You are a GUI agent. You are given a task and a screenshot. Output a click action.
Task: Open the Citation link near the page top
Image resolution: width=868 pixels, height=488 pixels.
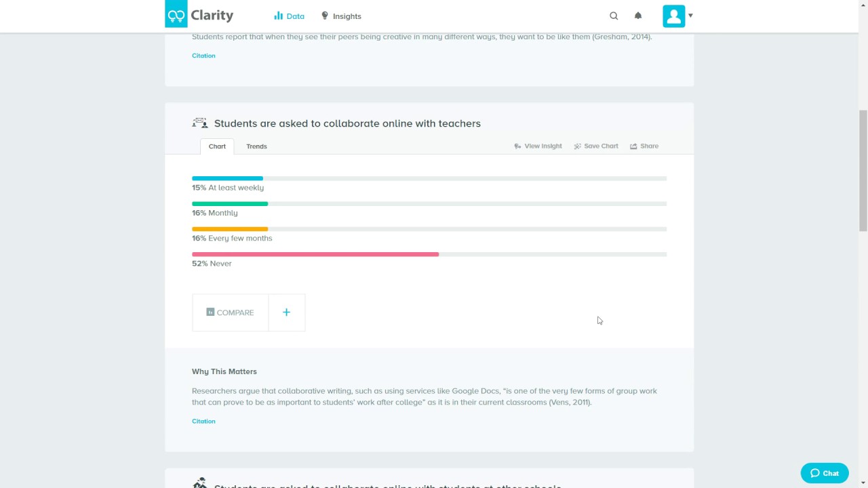click(203, 56)
